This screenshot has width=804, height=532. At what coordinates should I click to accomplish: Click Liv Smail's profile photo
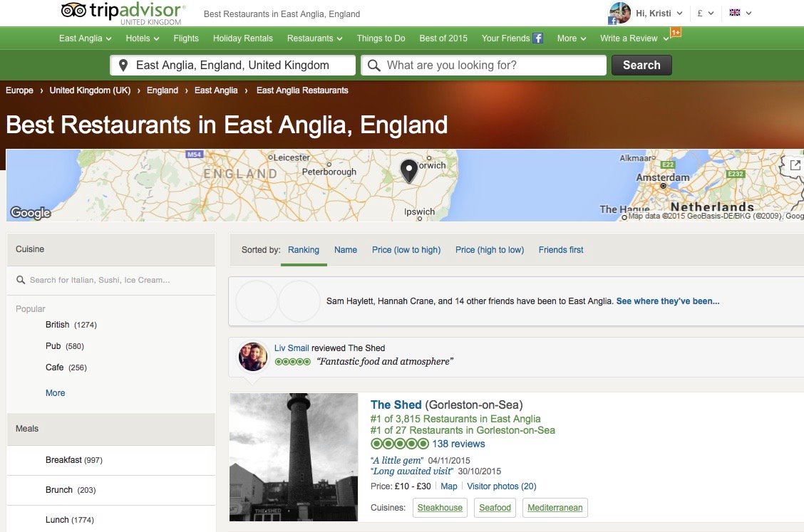(x=253, y=356)
